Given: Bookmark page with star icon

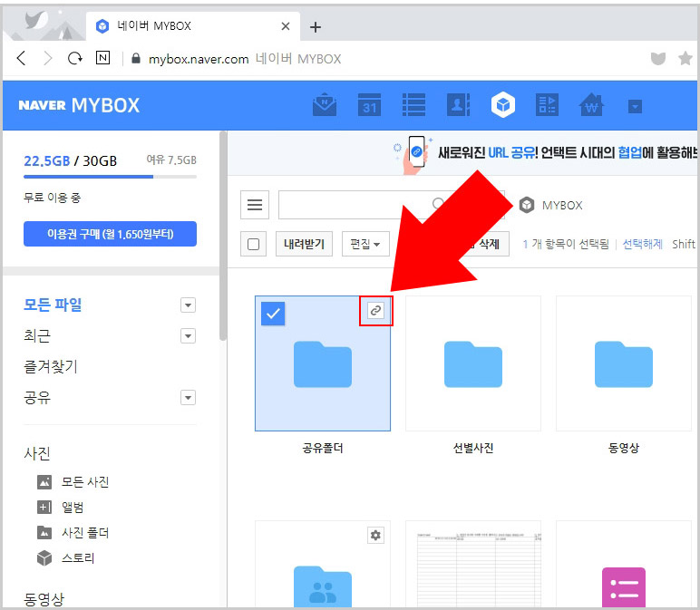Looking at the screenshot, I should [x=685, y=58].
